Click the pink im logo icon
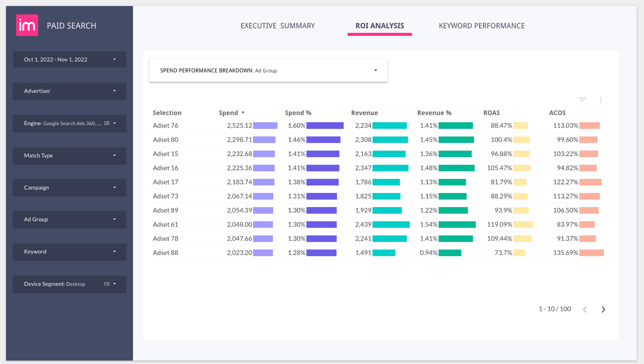The height and width of the screenshot is (364, 644). pyautogui.click(x=27, y=25)
